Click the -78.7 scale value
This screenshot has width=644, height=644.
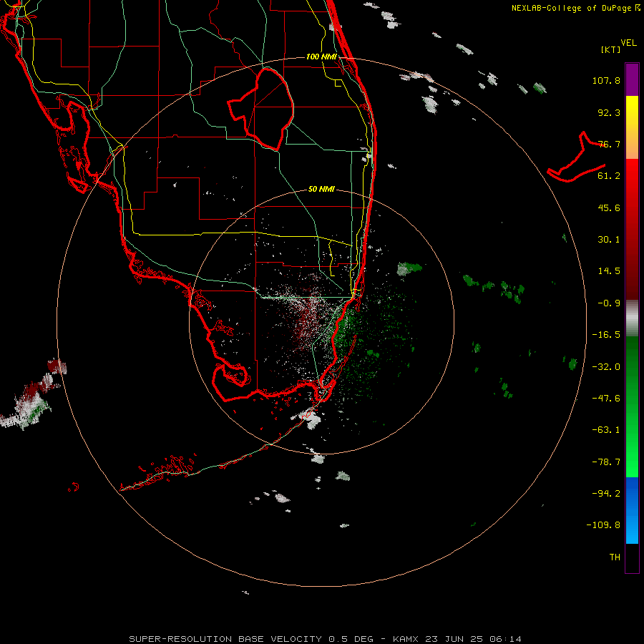click(606, 462)
